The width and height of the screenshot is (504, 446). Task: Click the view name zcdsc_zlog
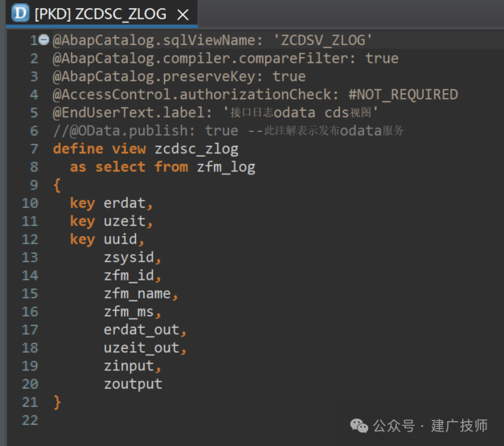pyautogui.click(x=196, y=149)
